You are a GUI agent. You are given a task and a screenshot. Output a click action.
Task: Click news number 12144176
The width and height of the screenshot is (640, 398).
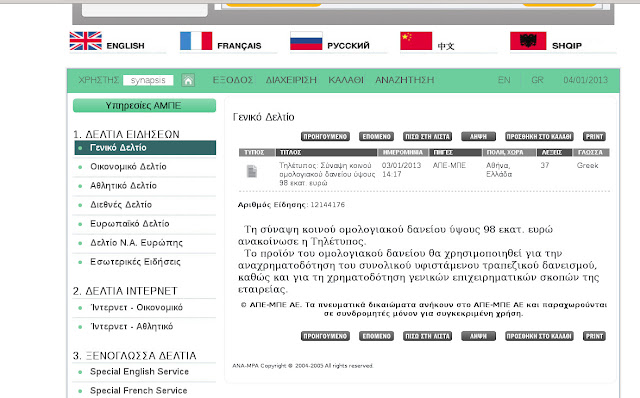click(x=327, y=205)
